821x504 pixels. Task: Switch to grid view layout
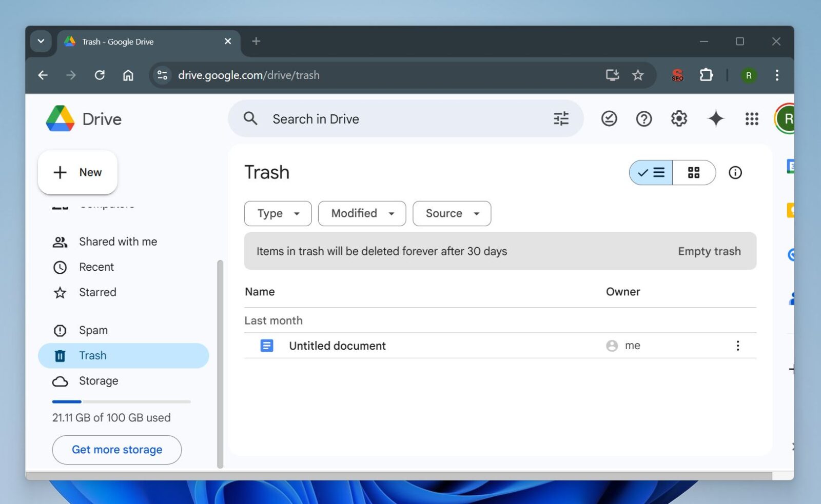click(x=694, y=173)
